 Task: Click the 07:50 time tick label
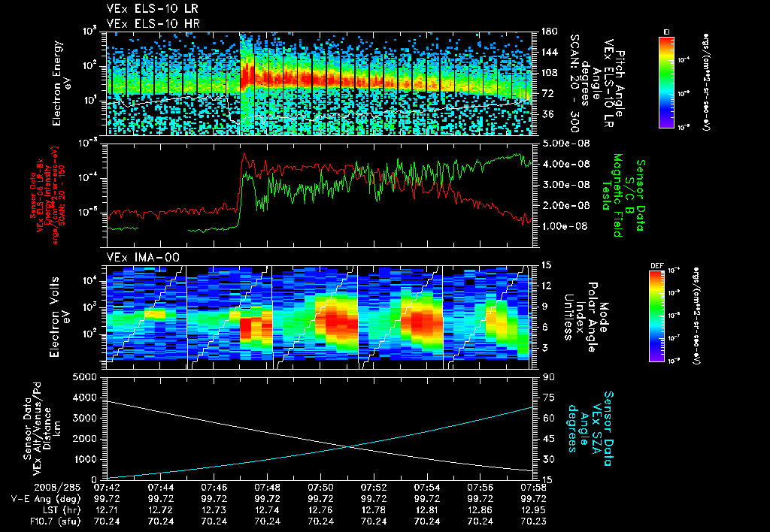pyautogui.click(x=320, y=488)
